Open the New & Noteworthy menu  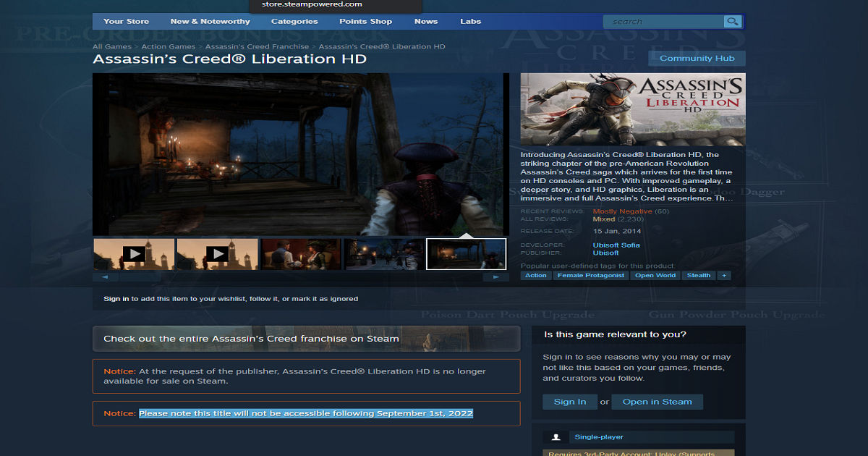[x=210, y=22]
